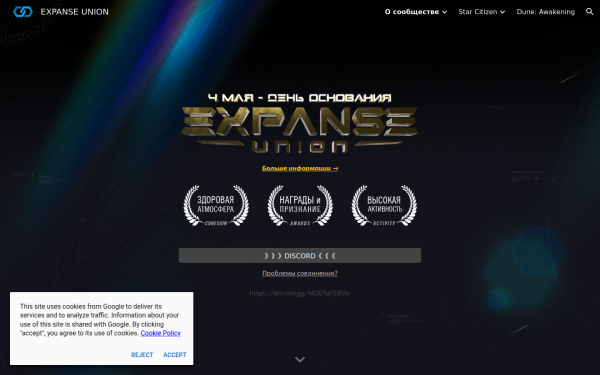Click the 4 мая день основания heading
The height and width of the screenshot is (375, 600).
(300, 98)
